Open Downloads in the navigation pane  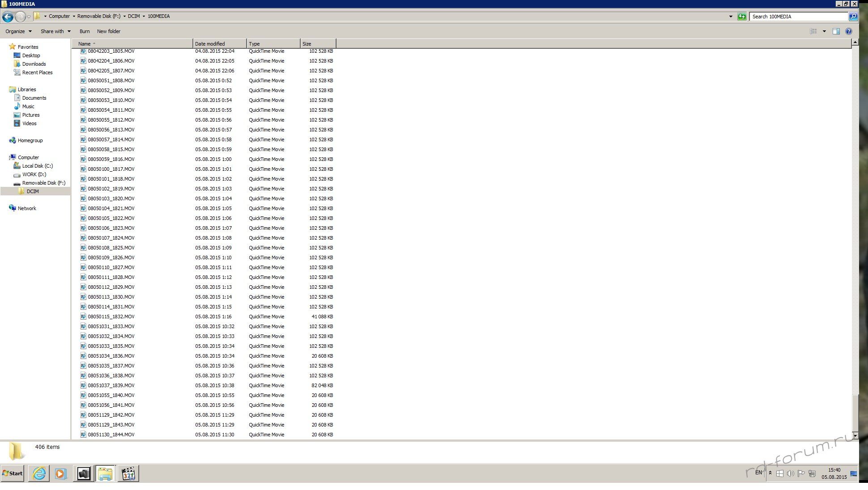coord(30,64)
